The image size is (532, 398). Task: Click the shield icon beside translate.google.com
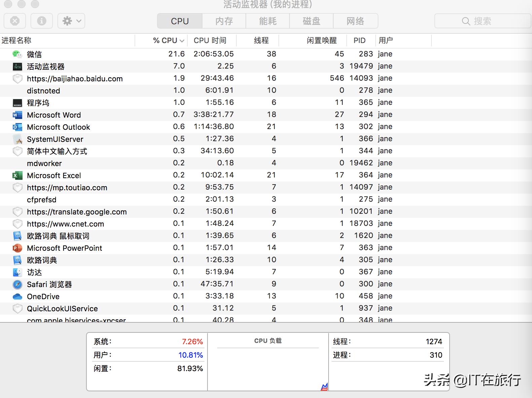coord(17,212)
